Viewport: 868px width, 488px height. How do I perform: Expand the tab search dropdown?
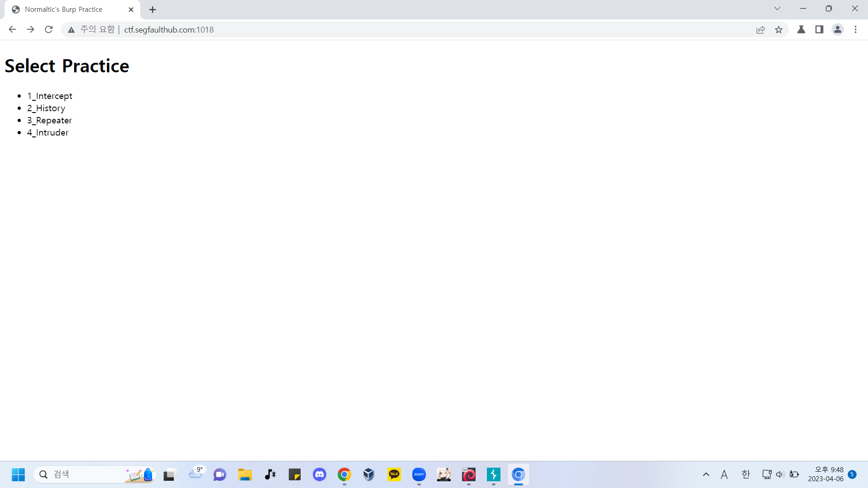[x=777, y=9]
